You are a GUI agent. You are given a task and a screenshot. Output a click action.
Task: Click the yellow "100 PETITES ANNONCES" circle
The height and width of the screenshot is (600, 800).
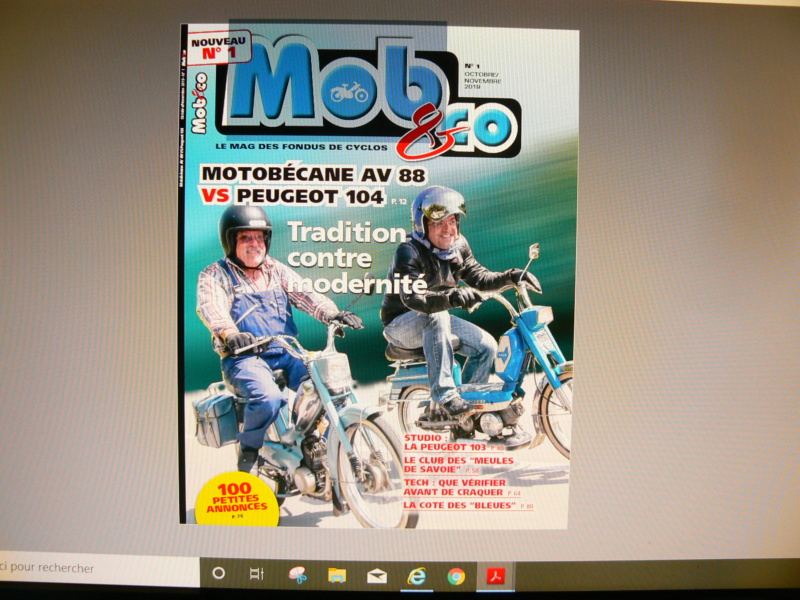click(x=237, y=499)
